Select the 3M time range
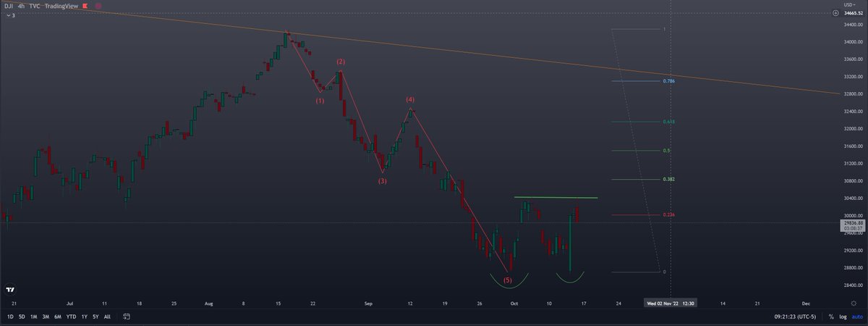The height and width of the screenshot is (326, 868). pos(46,317)
